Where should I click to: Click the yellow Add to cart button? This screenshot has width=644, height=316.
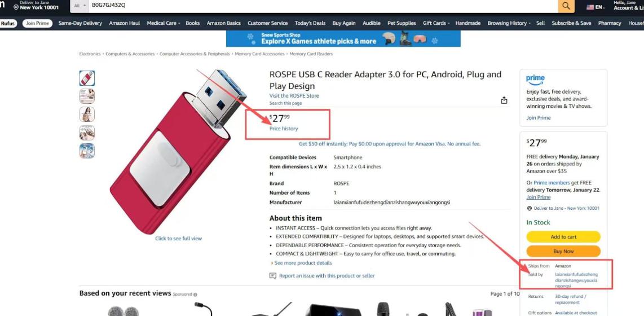pyautogui.click(x=563, y=236)
